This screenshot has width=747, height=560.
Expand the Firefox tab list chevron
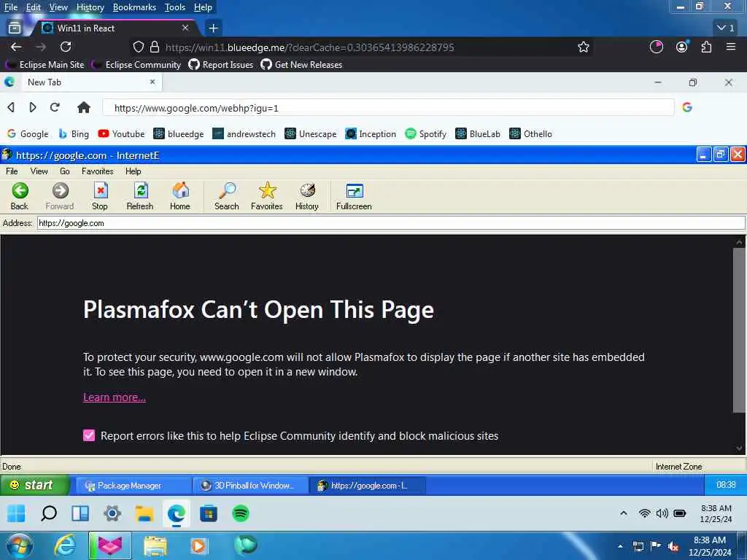(726, 28)
